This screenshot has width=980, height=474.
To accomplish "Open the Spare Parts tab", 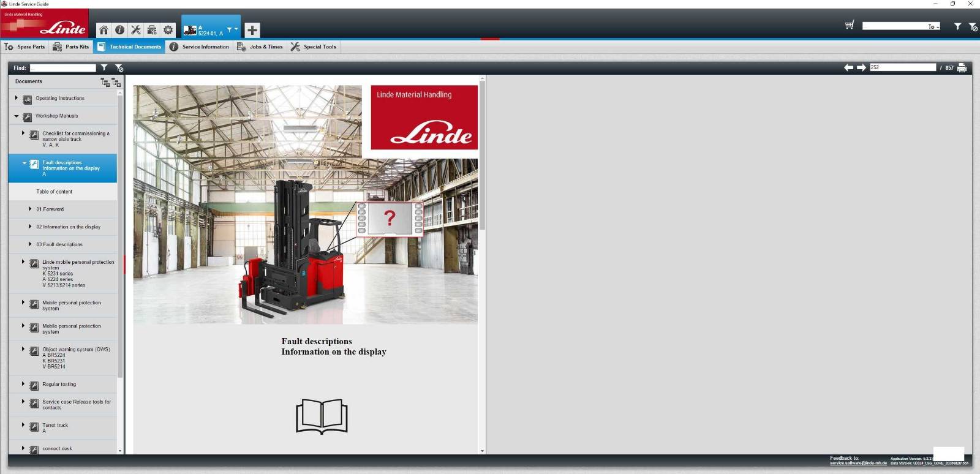I will pyautogui.click(x=24, y=47).
